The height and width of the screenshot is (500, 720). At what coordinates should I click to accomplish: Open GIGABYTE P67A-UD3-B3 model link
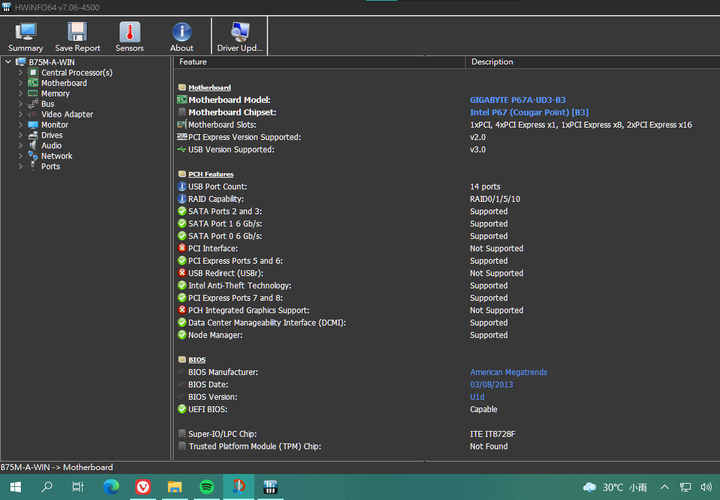point(518,100)
